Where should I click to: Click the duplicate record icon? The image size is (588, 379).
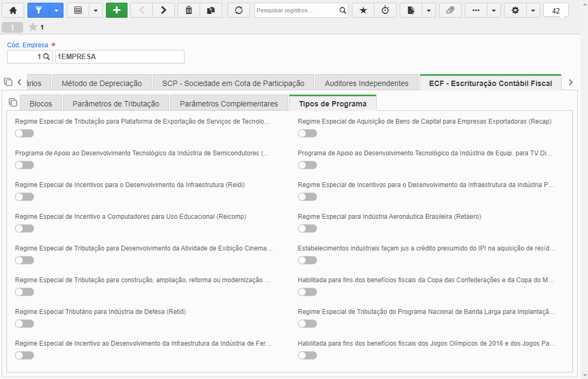(x=211, y=11)
